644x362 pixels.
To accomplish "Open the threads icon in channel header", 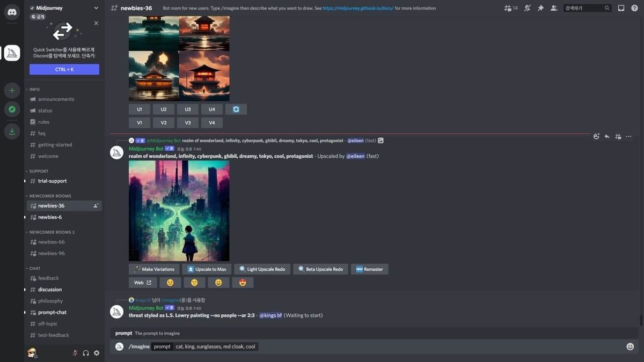I will [x=508, y=8].
